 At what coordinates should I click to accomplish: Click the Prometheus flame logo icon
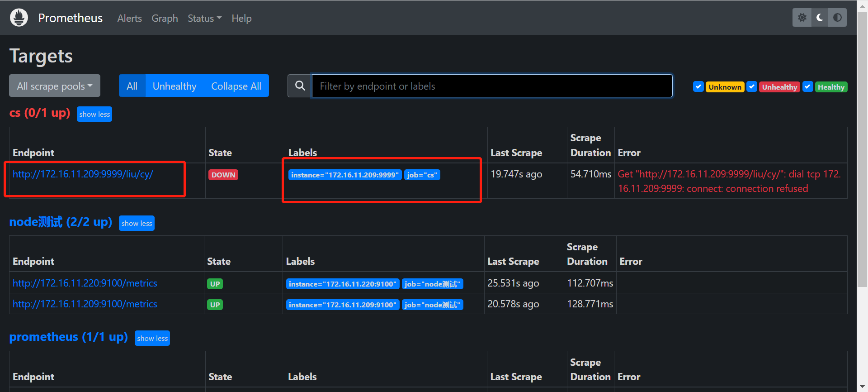(19, 18)
